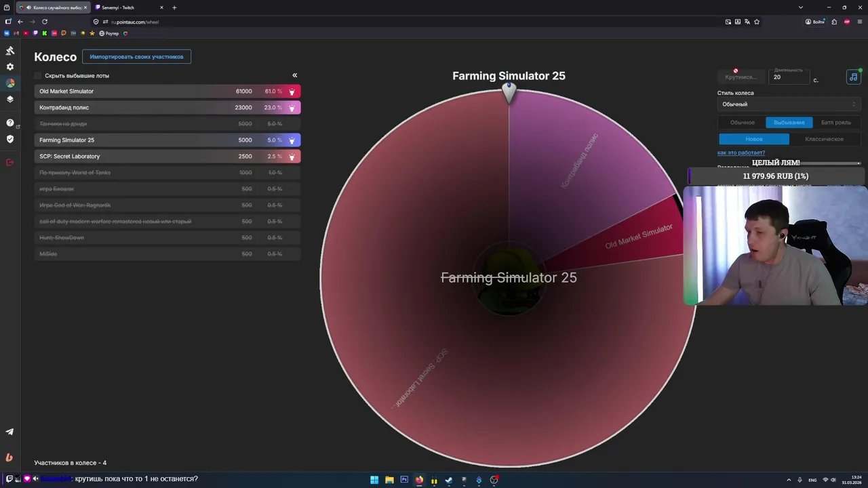The width and height of the screenshot is (868, 488).
Task: Open the settings gear in sidebar
Action: click(10, 67)
